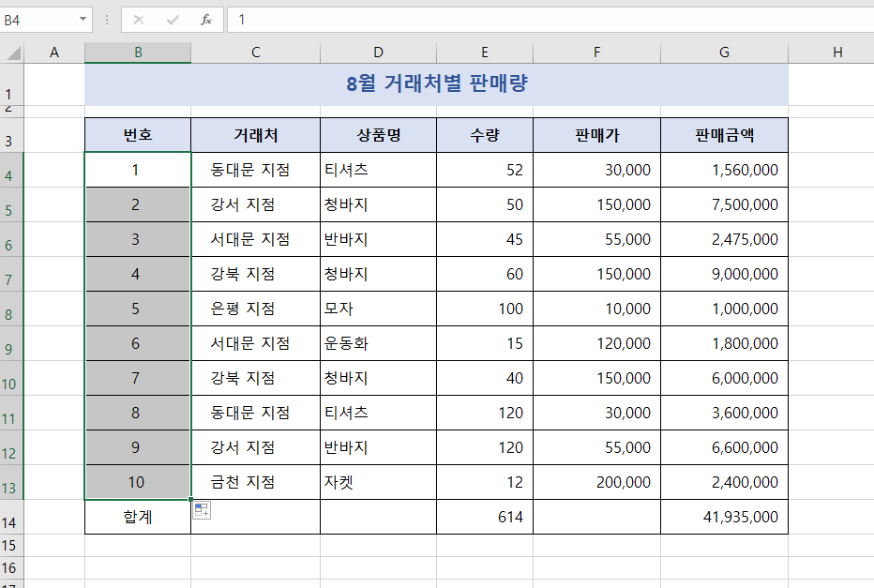Click number cell 1 in column B

(138, 170)
